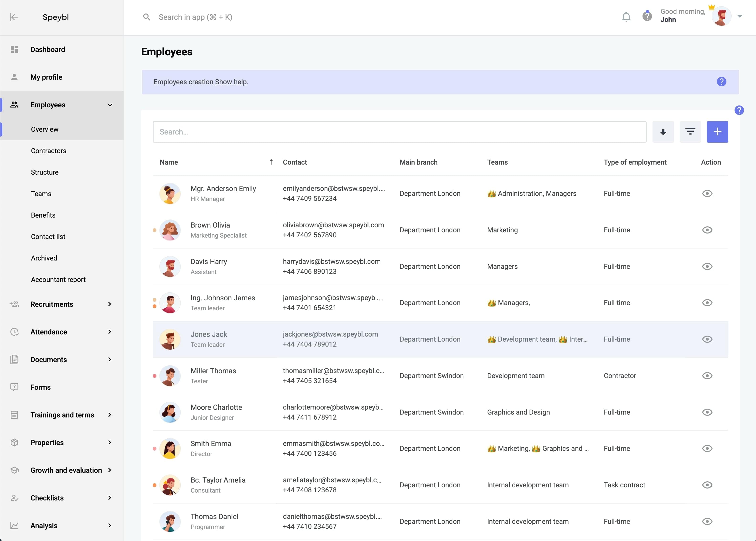The image size is (756, 541).
Task: Click email oliviabrown@bstwsw.speybl.com
Action: pos(333,225)
